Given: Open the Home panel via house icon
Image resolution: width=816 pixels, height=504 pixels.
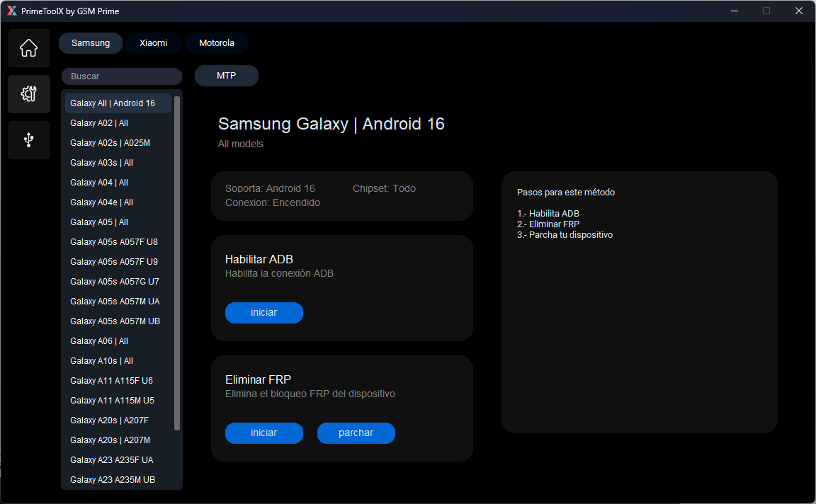Looking at the screenshot, I should point(28,47).
